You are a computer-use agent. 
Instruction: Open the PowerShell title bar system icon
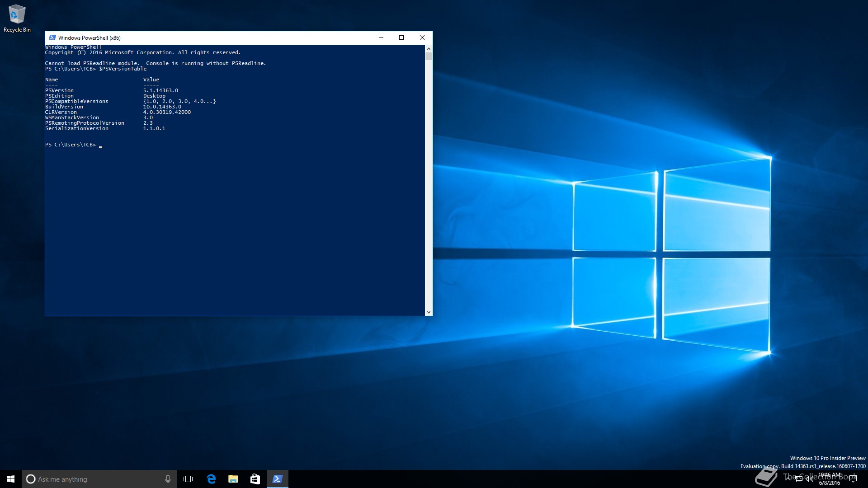click(52, 38)
